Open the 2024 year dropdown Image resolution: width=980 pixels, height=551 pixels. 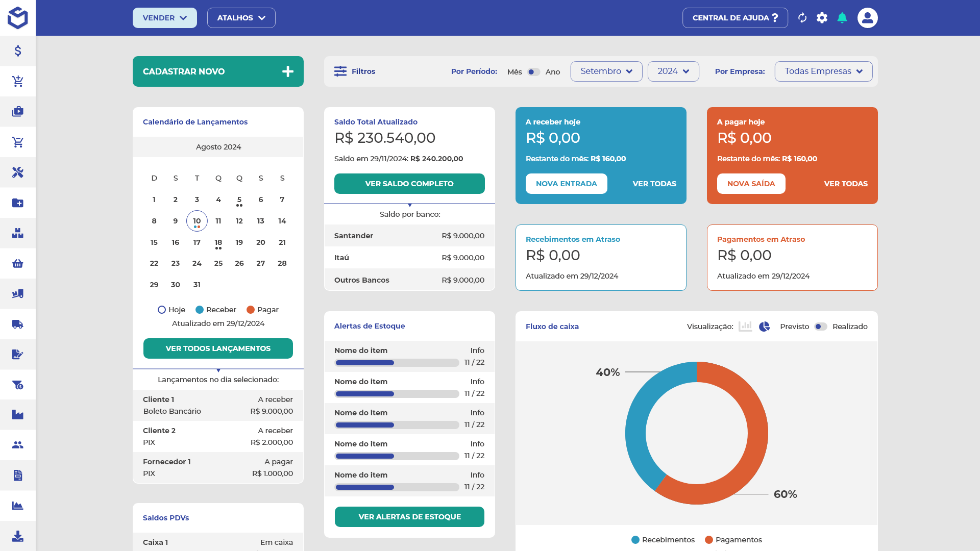point(673,71)
